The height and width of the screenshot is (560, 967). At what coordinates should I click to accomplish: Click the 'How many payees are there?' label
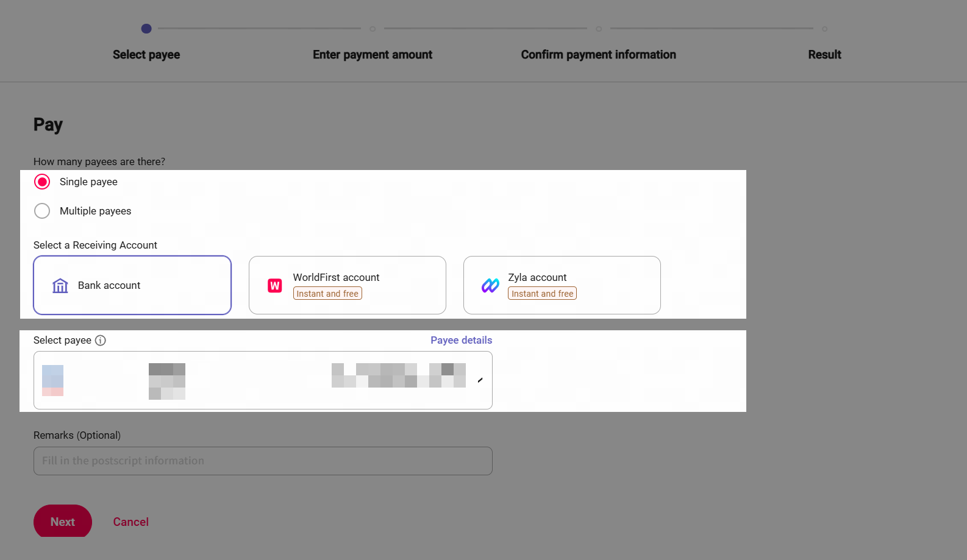[x=99, y=161]
